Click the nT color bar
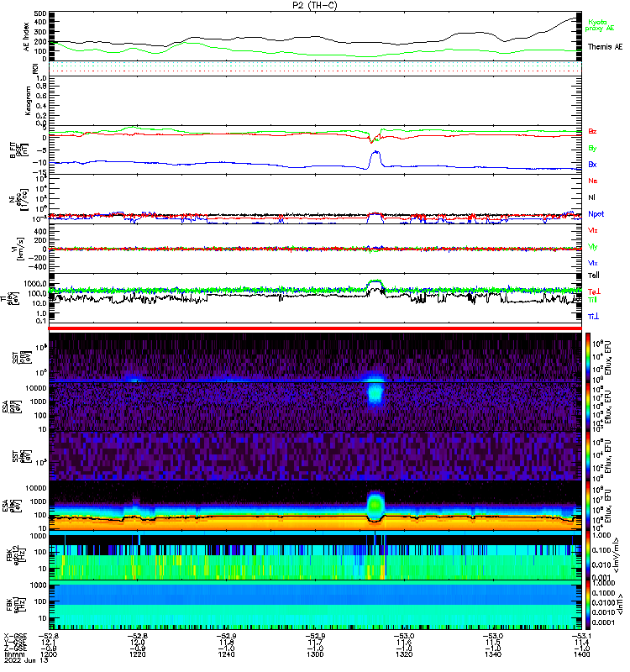This screenshot has height=672, width=630. (x=588, y=605)
